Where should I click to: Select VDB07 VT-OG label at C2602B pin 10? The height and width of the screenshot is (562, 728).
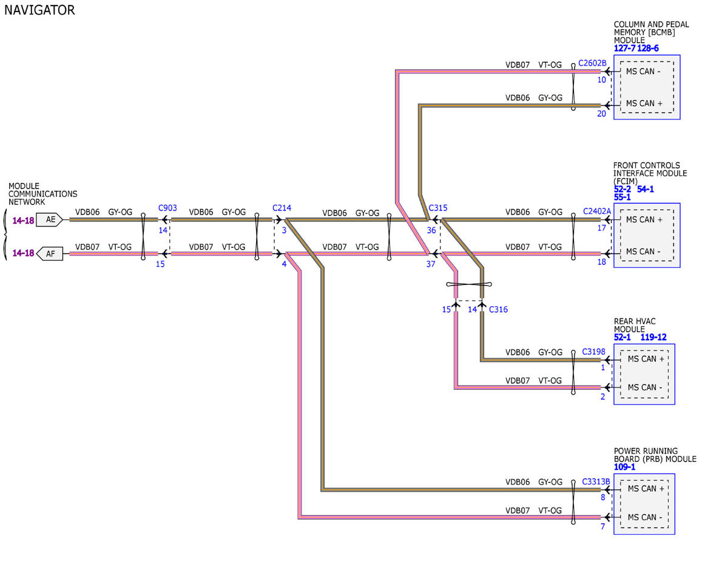tap(534, 64)
